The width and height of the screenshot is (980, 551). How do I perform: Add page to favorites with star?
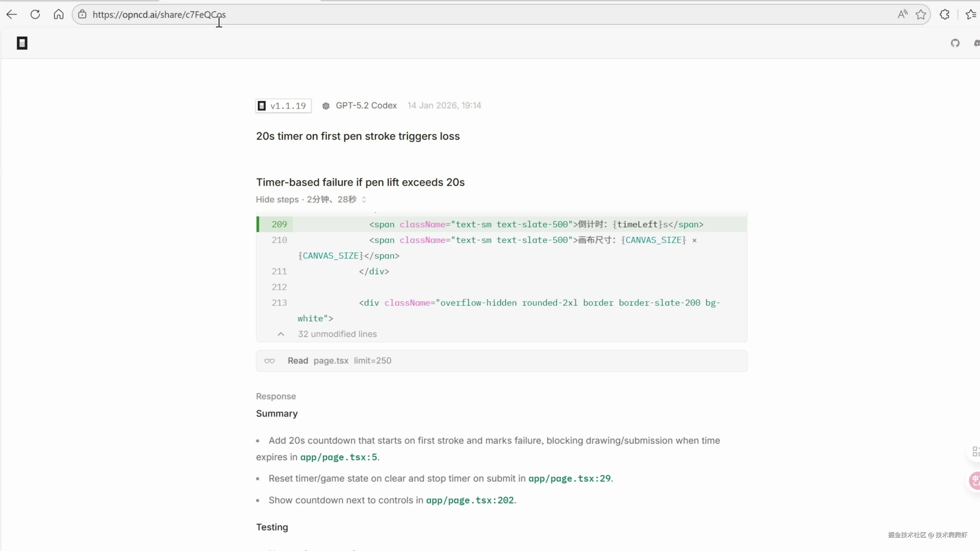coord(921,15)
